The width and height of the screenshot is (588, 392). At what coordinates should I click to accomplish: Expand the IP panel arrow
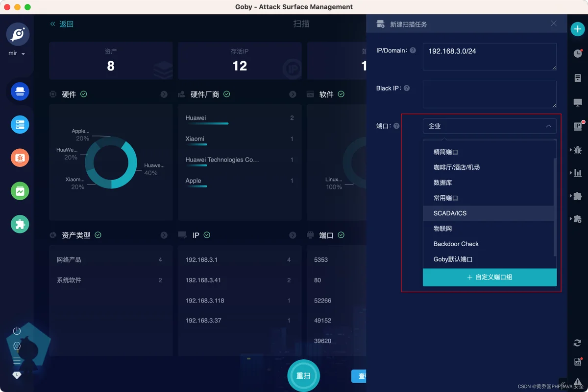(x=293, y=235)
